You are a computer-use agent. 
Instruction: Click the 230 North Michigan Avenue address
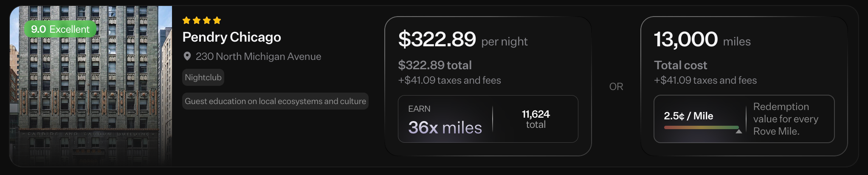(x=258, y=56)
